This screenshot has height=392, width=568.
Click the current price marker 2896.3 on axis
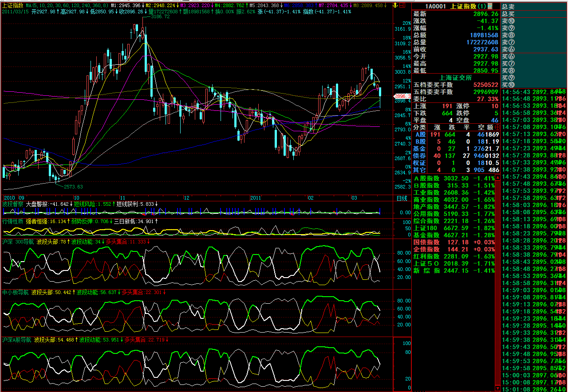point(402,96)
